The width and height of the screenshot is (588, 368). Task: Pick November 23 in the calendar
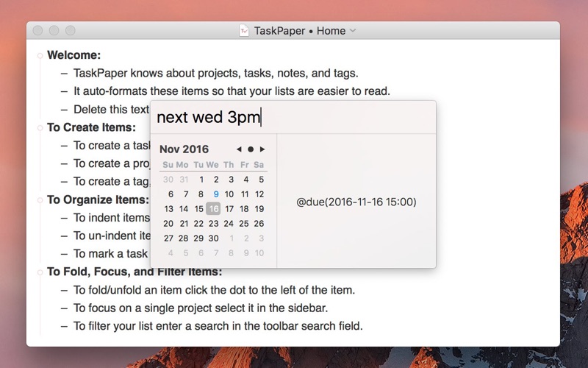pyautogui.click(x=213, y=224)
